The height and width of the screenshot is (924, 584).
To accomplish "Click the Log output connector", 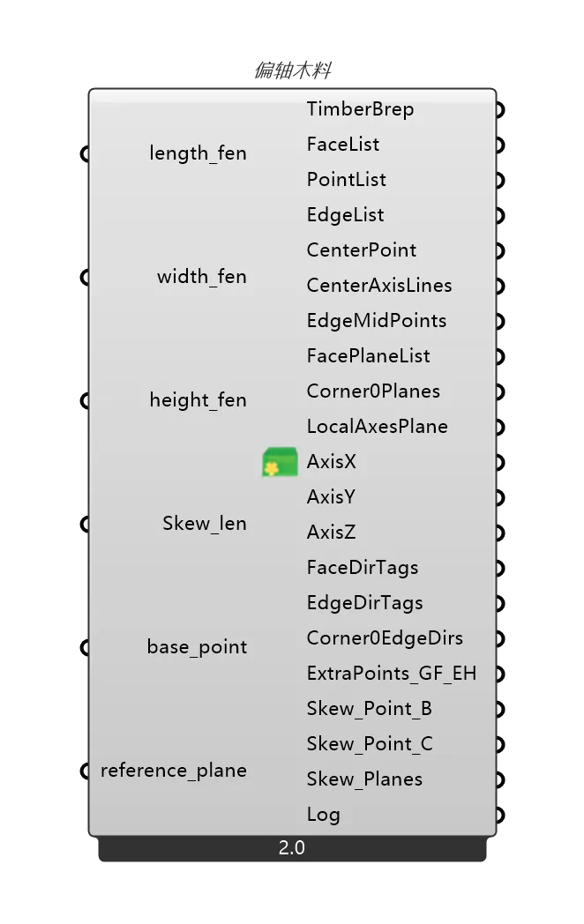I will tap(498, 815).
